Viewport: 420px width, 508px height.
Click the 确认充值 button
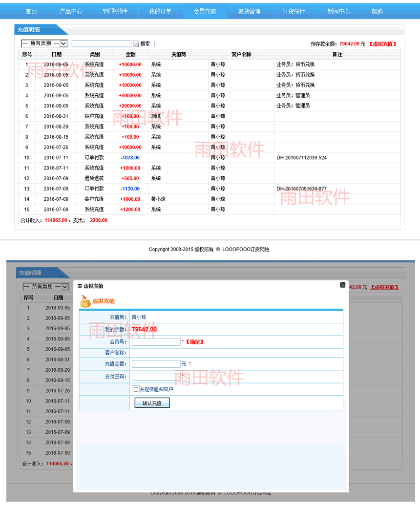pyautogui.click(x=152, y=403)
